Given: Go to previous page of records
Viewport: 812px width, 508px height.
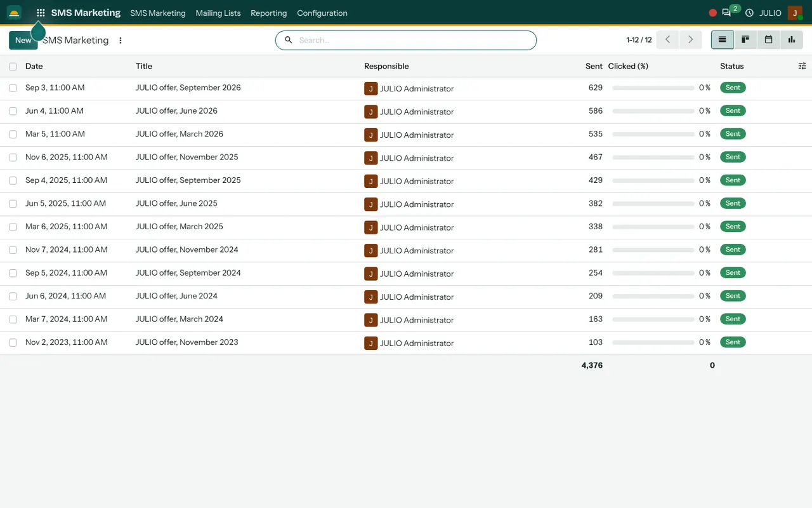Looking at the screenshot, I should tap(667, 39).
